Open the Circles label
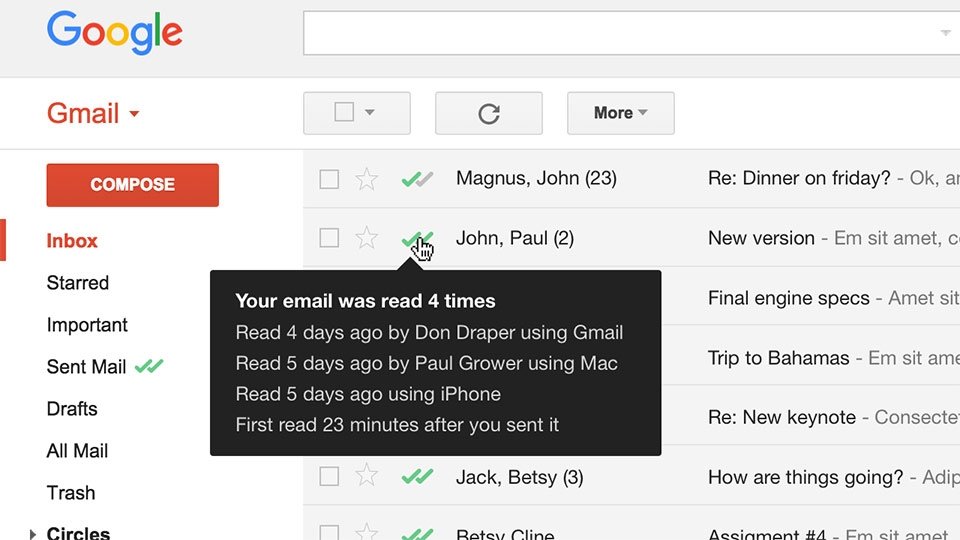 (x=78, y=533)
